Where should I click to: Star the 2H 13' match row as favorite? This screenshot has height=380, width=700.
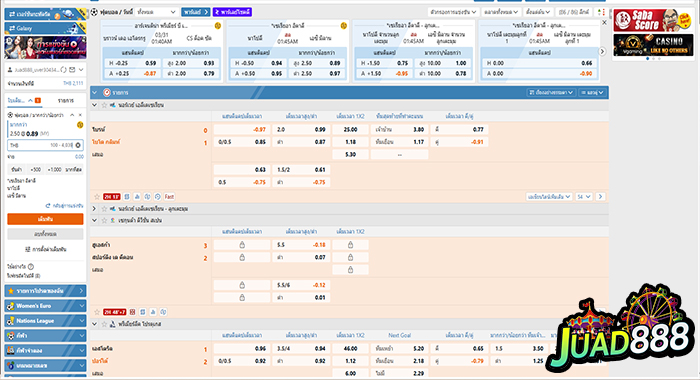pyautogui.click(x=96, y=196)
